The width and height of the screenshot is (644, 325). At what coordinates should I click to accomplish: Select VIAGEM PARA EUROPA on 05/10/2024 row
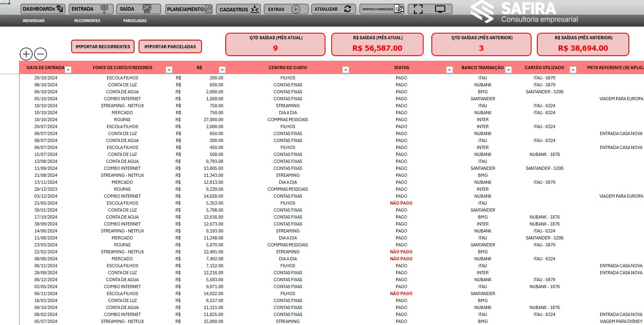click(621, 99)
